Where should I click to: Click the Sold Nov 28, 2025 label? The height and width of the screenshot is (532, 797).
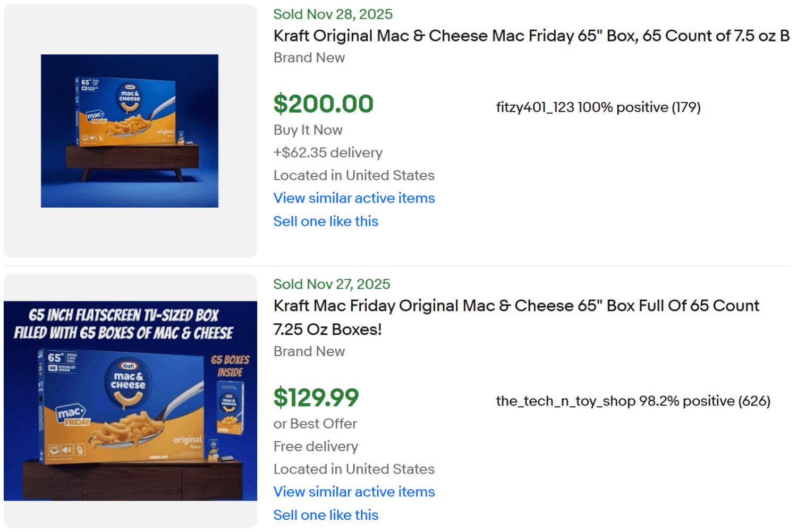333,14
